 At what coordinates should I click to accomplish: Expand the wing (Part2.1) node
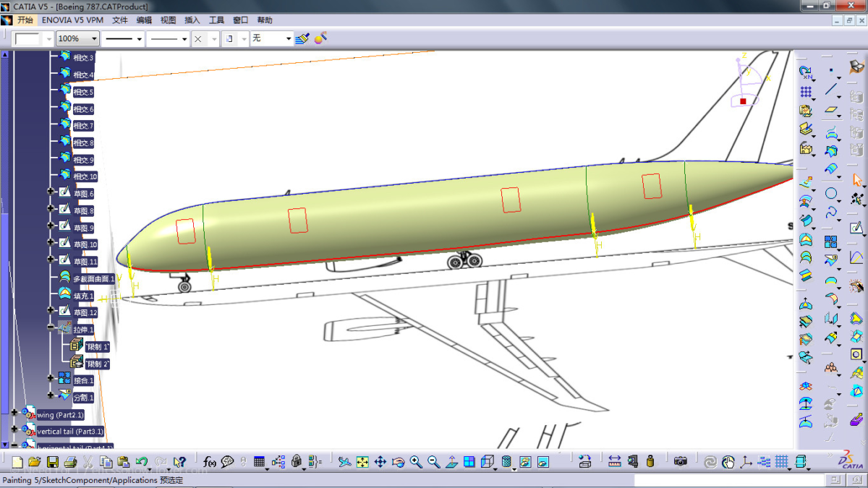[x=14, y=413]
